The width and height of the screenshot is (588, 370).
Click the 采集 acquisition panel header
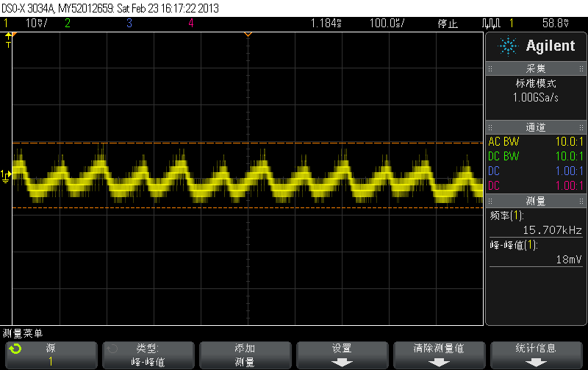coord(536,68)
